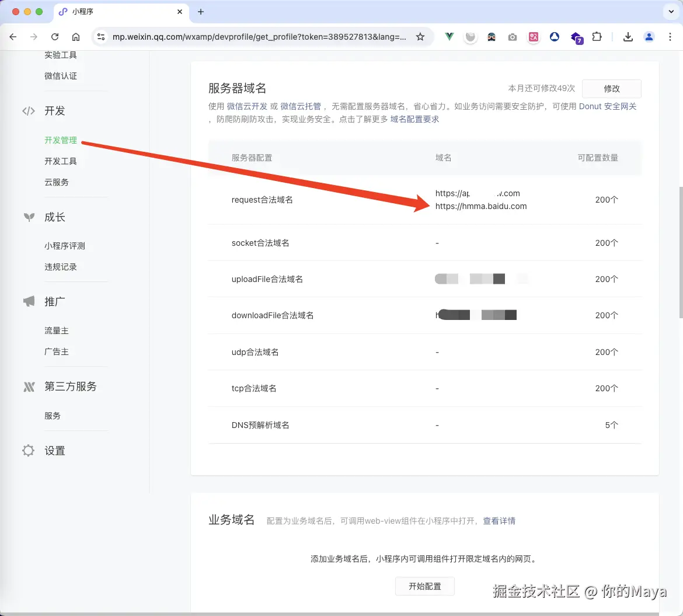Bookmark this page with the star

tap(420, 37)
